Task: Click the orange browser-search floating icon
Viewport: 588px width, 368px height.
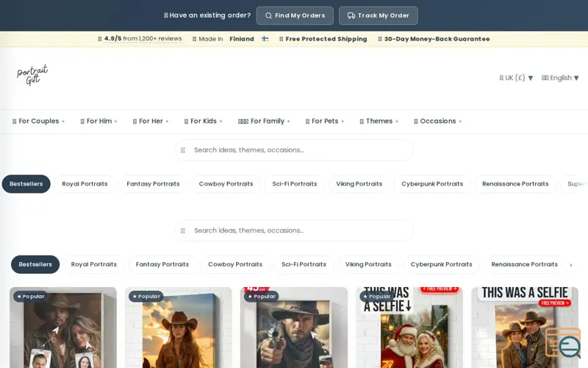Action: pos(563,343)
